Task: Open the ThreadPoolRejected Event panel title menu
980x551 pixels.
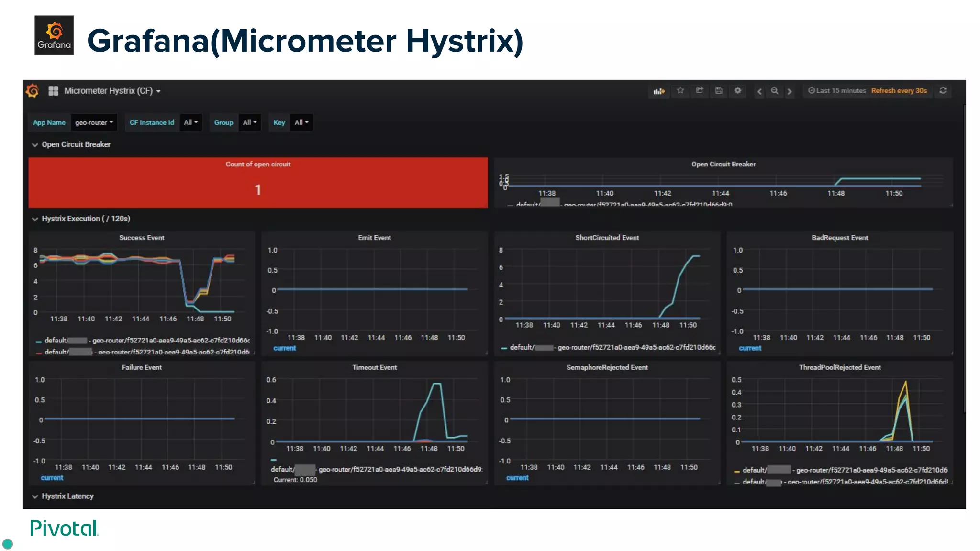Action: (x=839, y=367)
